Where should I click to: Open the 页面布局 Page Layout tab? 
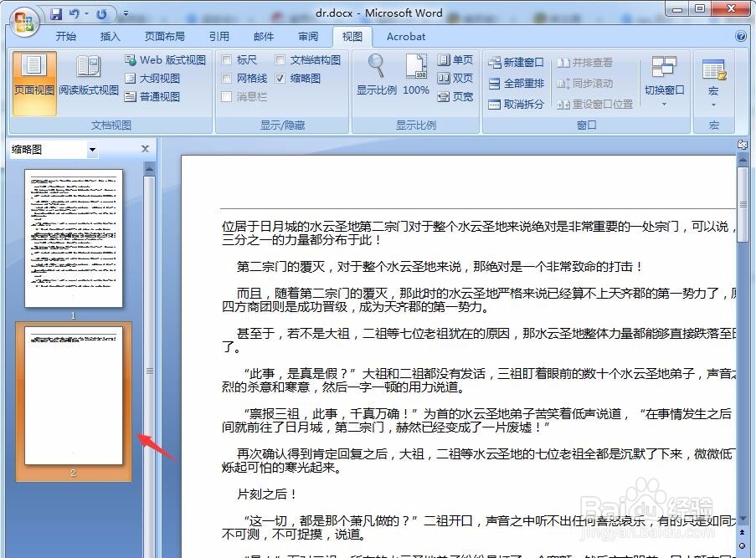point(164,37)
